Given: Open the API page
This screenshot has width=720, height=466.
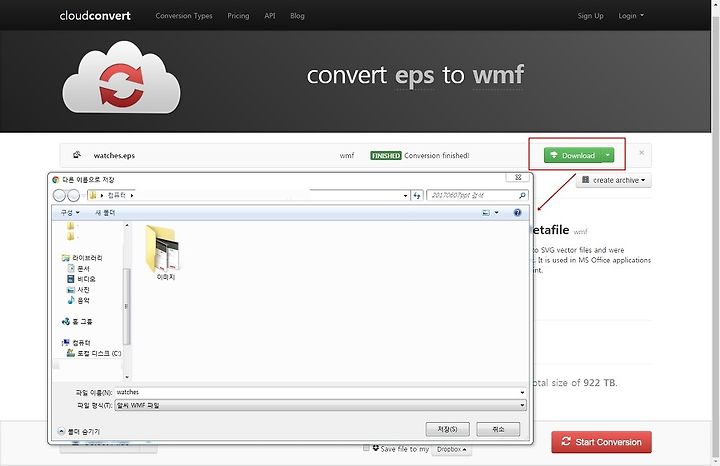Looking at the screenshot, I should click(x=270, y=16).
